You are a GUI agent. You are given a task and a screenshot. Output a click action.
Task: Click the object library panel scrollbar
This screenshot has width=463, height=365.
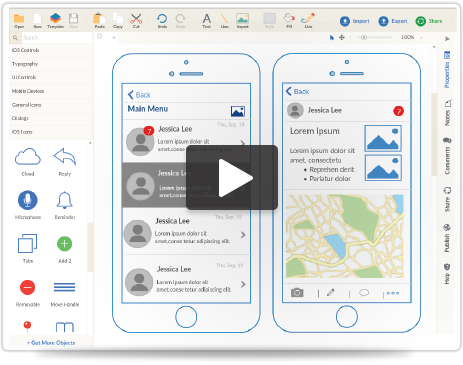point(90,247)
